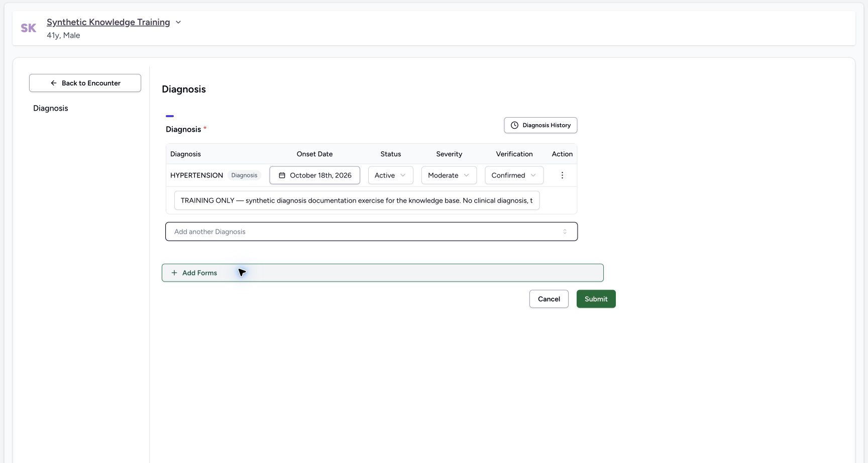This screenshot has height=463, width=868.
Task: Submit the diagnosis form
Action: click(596, 299)
